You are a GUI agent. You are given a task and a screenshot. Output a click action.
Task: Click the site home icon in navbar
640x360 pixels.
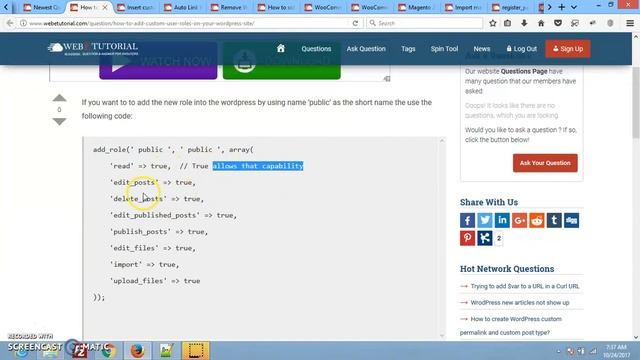(x=280, y=49)
